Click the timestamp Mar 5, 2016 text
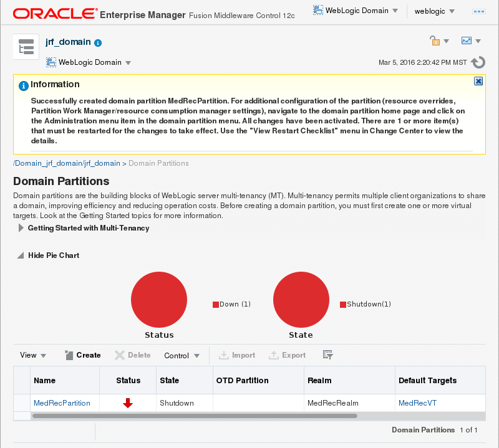 click(423, 62)
